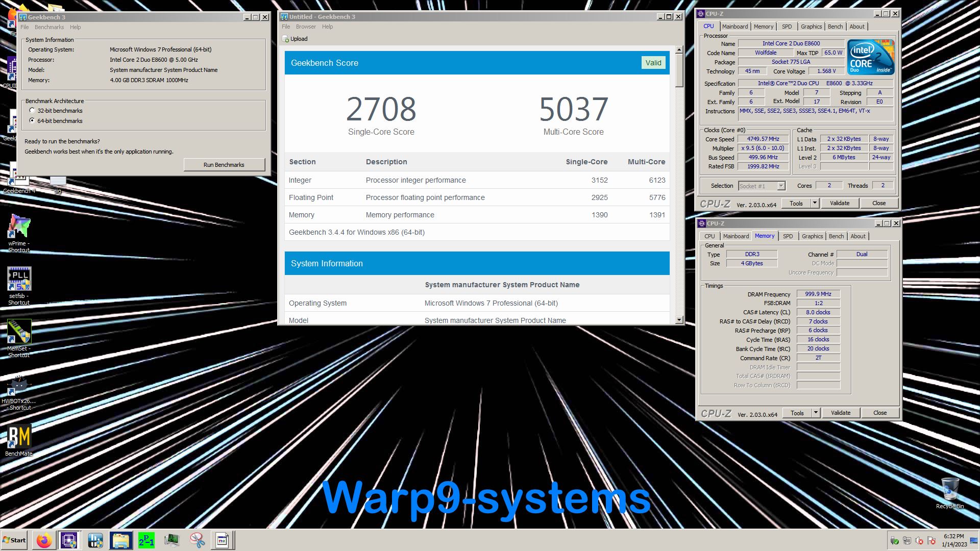Open File menu in Untitled Geekbench window

click(286, 27)
